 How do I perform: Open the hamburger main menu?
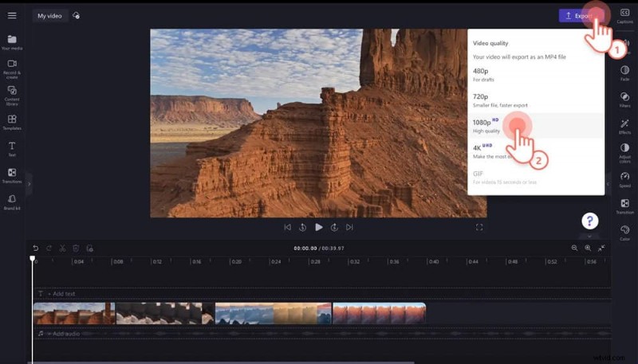tap(12, 15)
